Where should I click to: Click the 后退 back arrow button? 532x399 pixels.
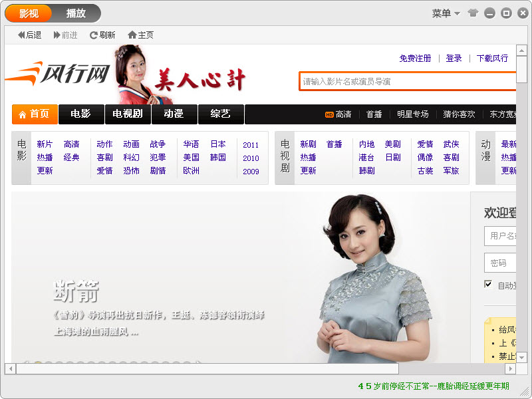(x=29, y=35)
